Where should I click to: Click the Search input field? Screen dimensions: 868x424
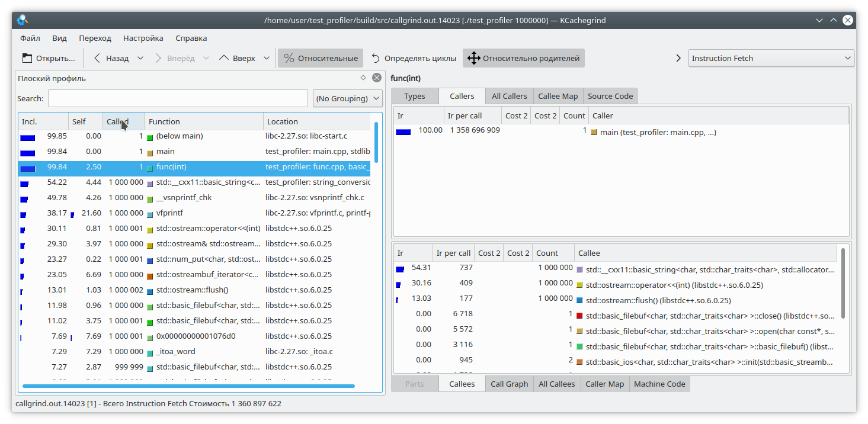click(x=178, y=98)
